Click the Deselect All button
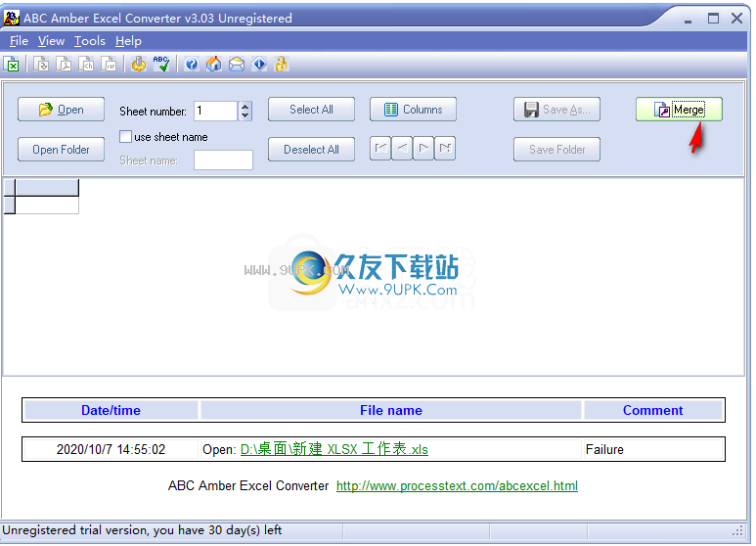756x546 pixels. click(x=311, y=150)
